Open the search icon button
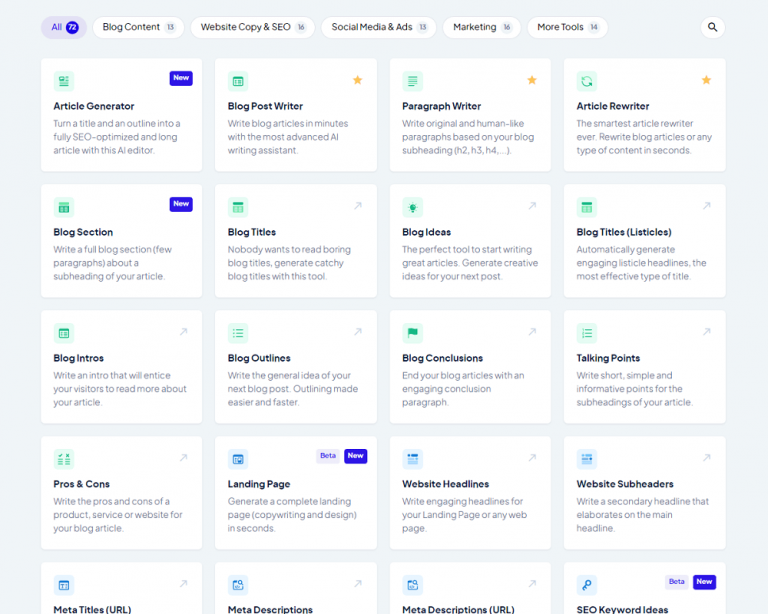Viewport: 768px width, 614px height. [x=713, y=27]
